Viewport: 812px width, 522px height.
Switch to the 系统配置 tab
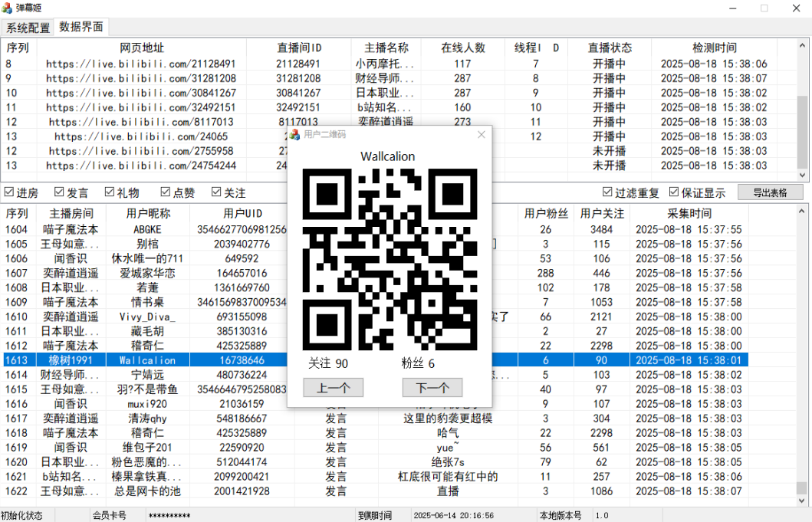pos(28,28)
